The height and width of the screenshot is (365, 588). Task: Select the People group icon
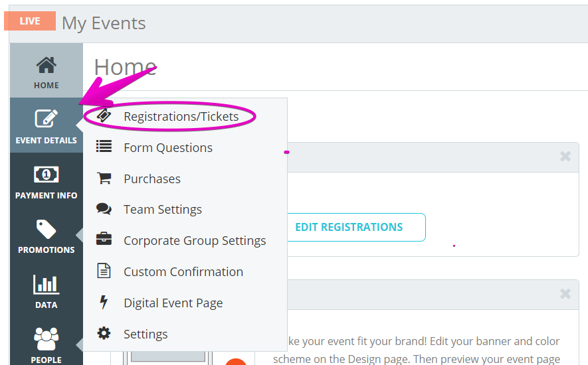click(46, 338)
